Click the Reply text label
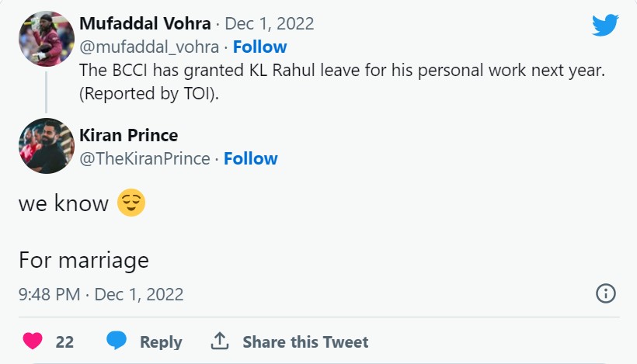Image resolution: width=637 pixels, height=364 pixels. 161,341
